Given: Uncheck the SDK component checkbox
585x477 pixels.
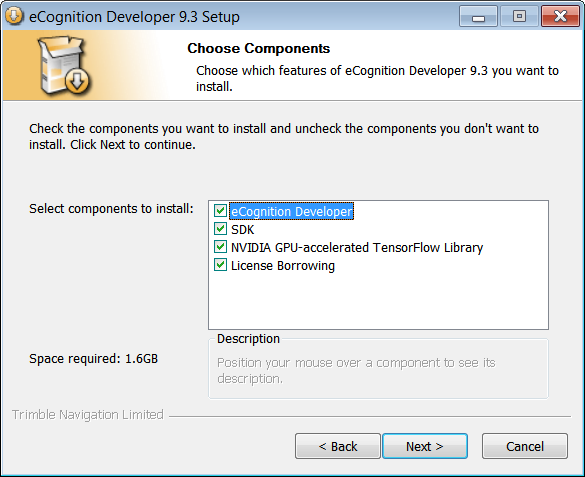Looking at the screenshot, I should (x=220, y=229).
